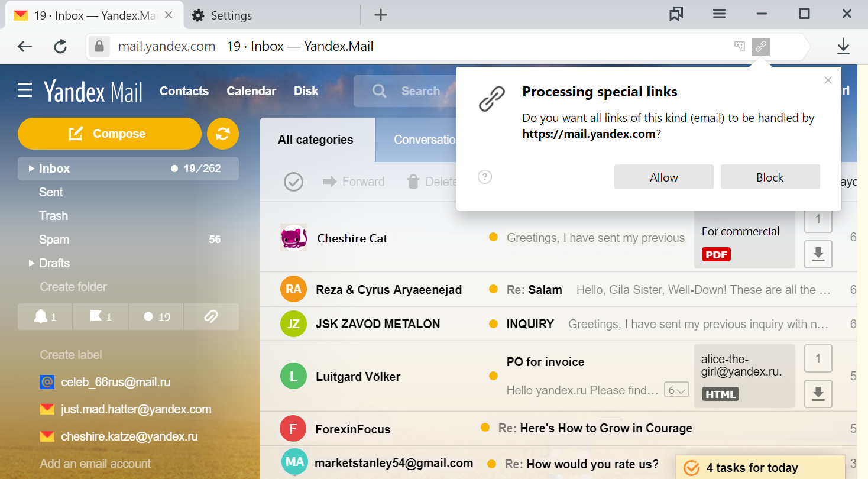Select the All categories tab
This screenshot has width=868, height=479.
pos(317,140)
